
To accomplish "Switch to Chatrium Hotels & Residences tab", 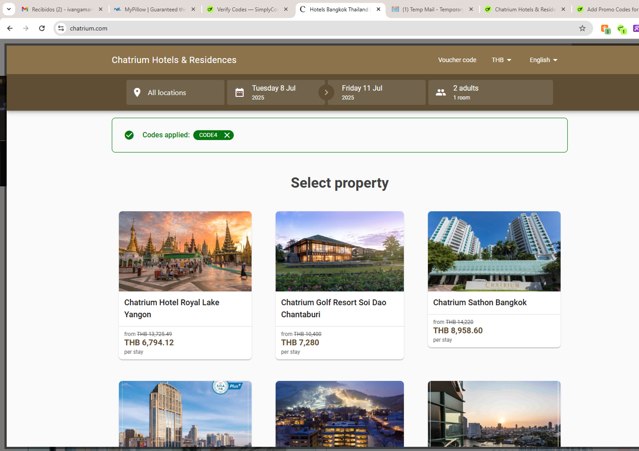I will [524, 9].
